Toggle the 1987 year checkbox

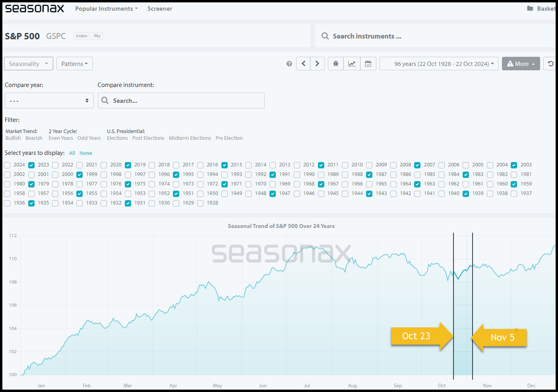(369, 175)
